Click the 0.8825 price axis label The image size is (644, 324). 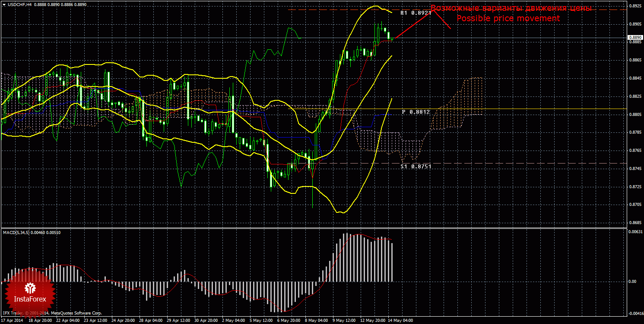pos(635,96)
